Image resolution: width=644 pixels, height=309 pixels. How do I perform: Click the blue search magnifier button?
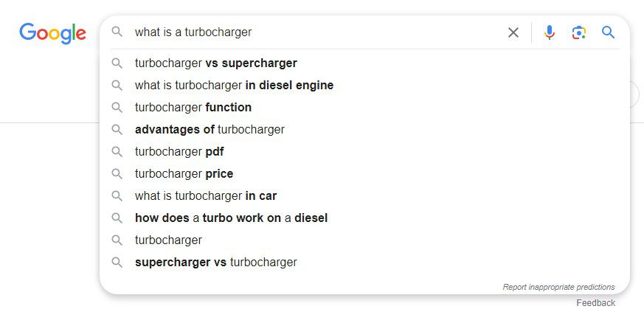tap(608, 32)
